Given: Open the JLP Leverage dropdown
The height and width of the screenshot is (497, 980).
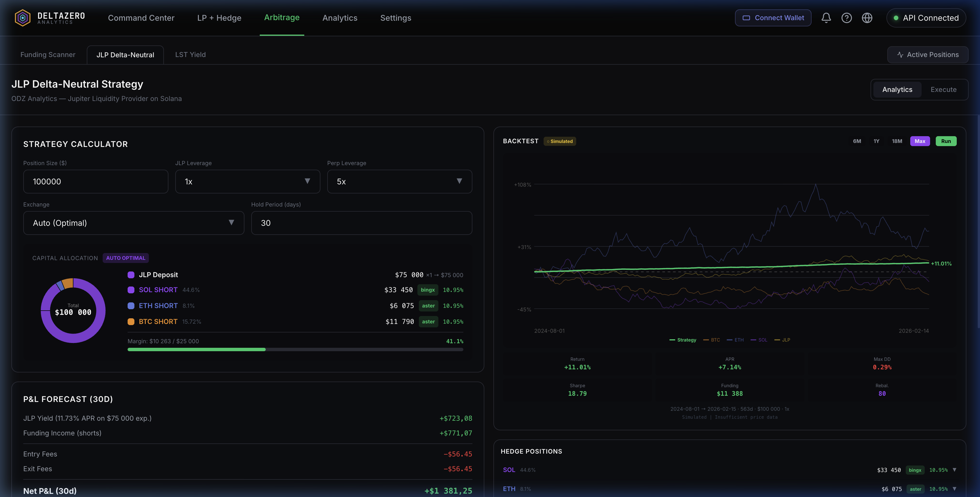Looking at the screenshot, I should (248, 182).
